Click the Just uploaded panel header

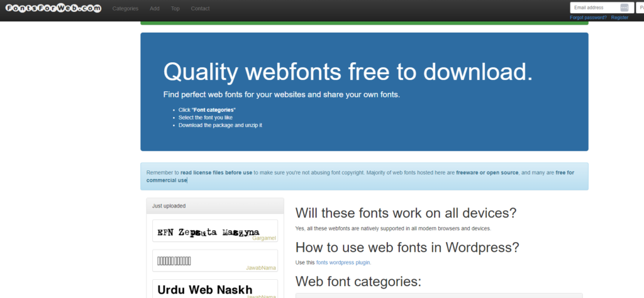click(215, 206)
